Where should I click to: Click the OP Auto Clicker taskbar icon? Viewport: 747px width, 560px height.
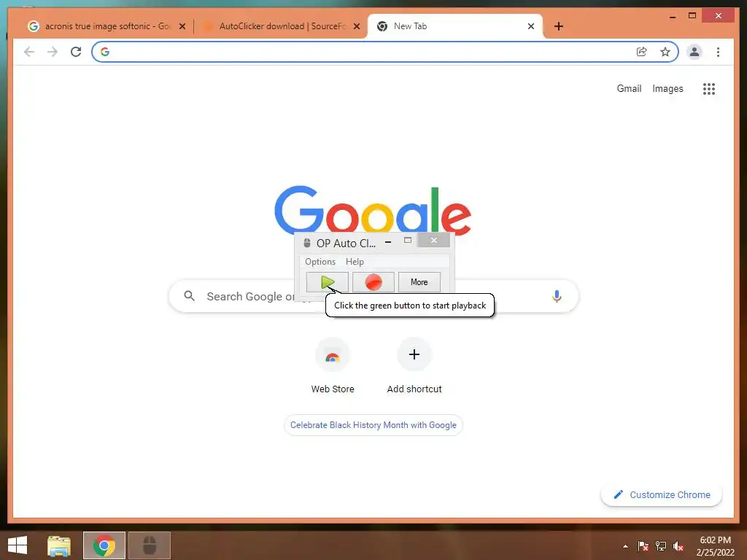click(x=150, y=545)
